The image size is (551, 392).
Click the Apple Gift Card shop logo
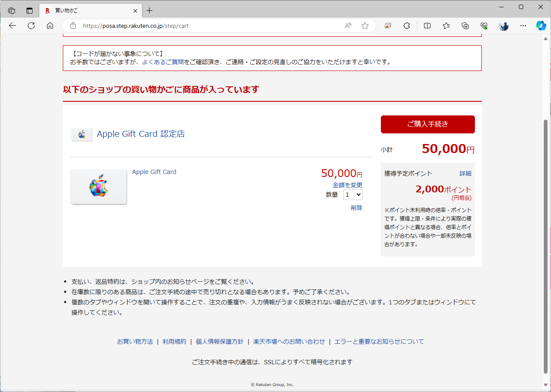(82, 135)
